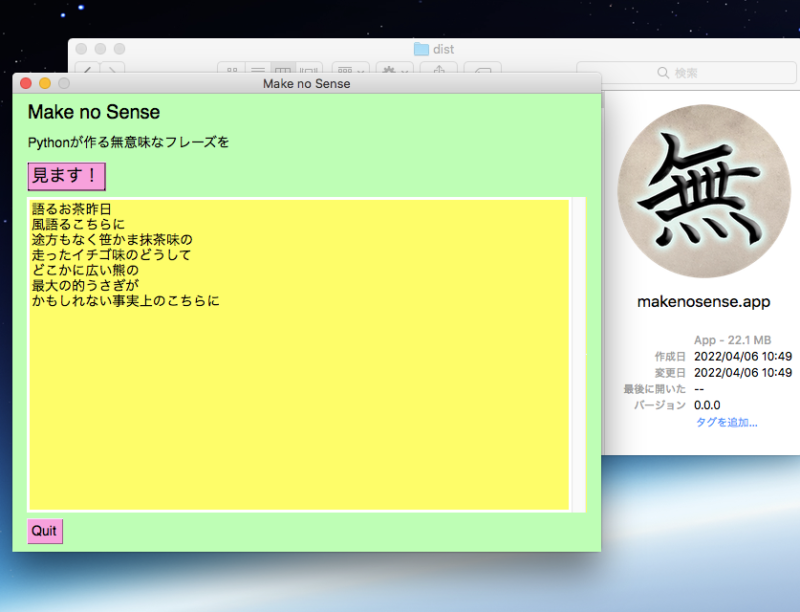Viewport: 800px width, 612px height.
Task: Click the Finder edit tags icon
Action: pos(482,71)
